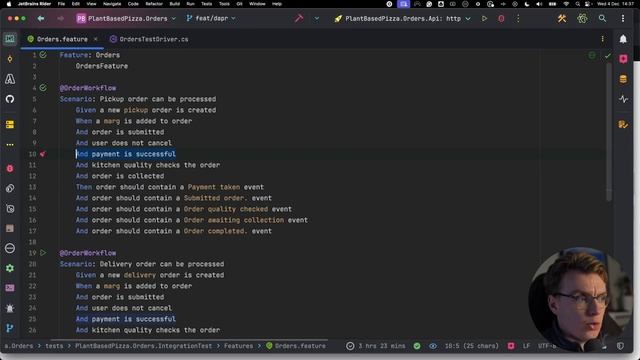Open the Git menu
The height and width of the screenshot is (360, 640).
tap(240, 4)
